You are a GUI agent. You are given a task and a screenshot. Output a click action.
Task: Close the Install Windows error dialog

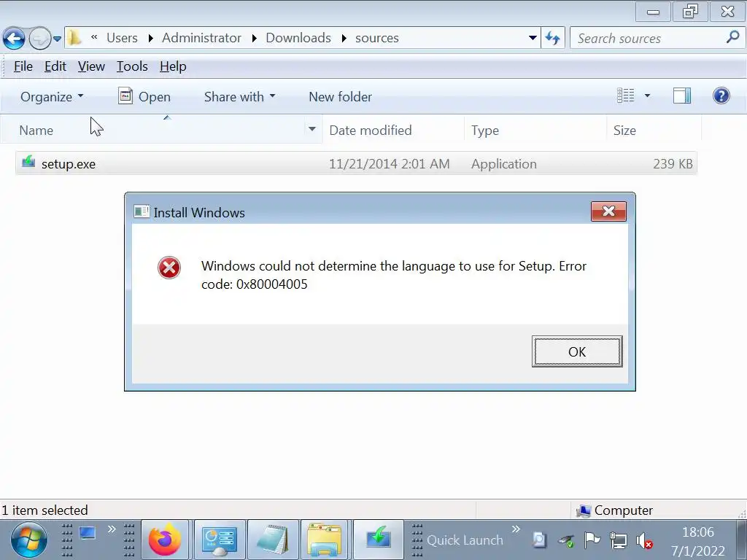(x=608, y=211)
